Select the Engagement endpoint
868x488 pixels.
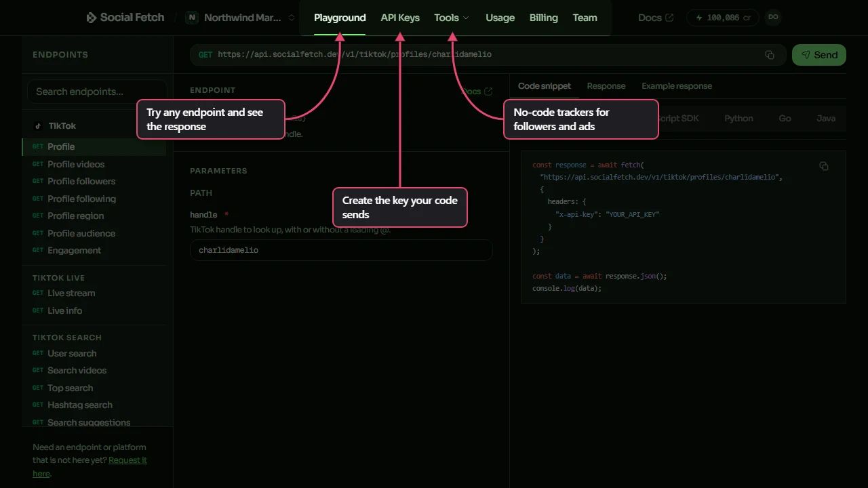(x=94, y=250)
